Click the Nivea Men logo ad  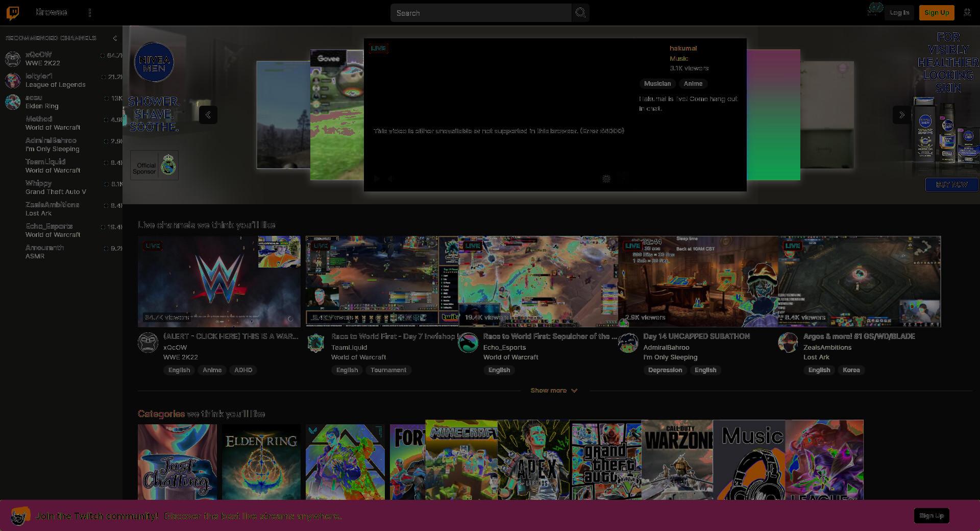point(154,62)
